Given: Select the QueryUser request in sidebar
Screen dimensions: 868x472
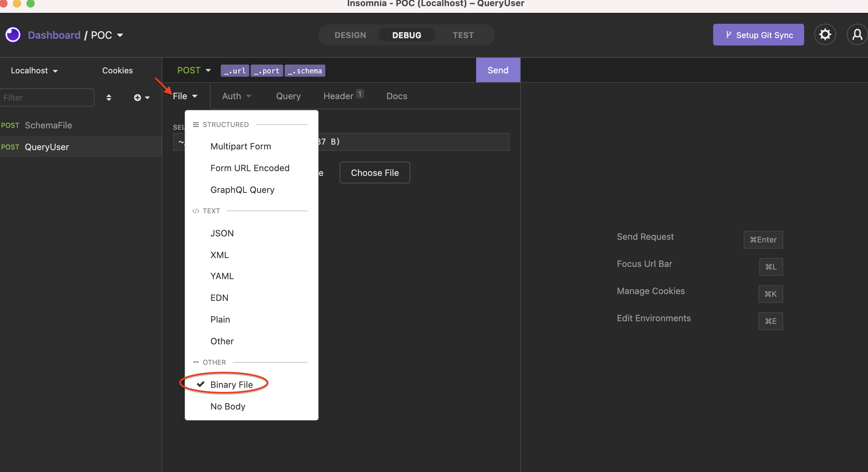Looking at the screenshot, I should pos(47,147).
